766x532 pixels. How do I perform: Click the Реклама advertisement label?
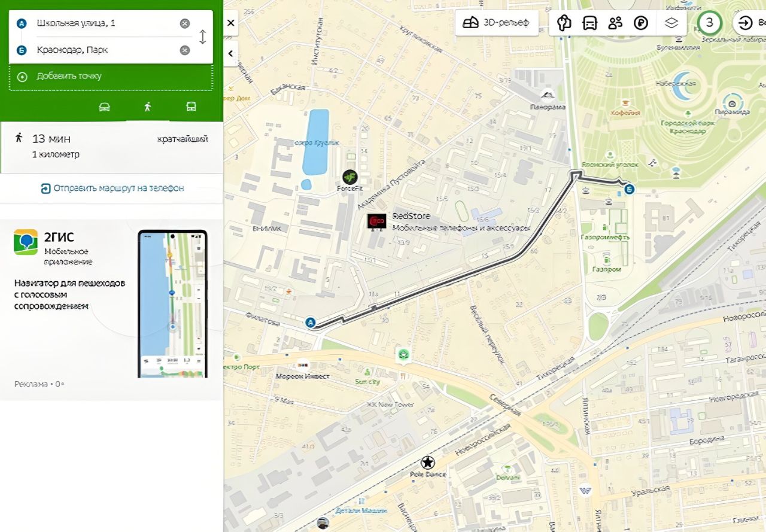[x=31, y=384]
